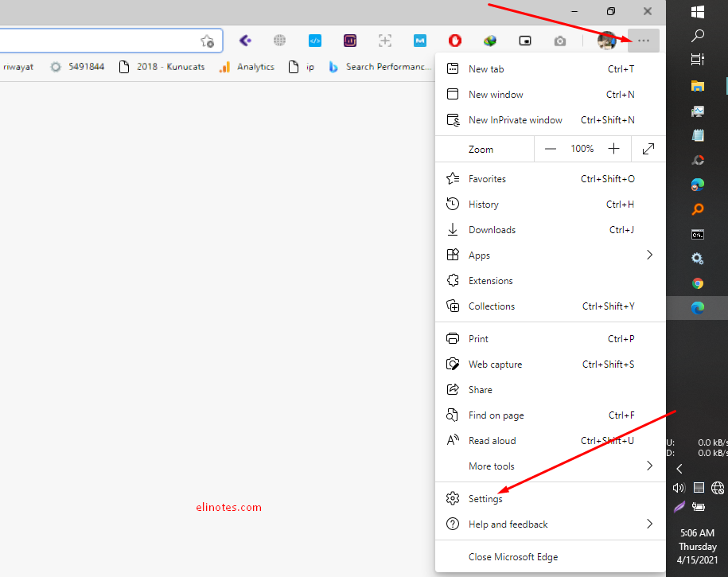Open a New InPrivate window

pos(516,119)
